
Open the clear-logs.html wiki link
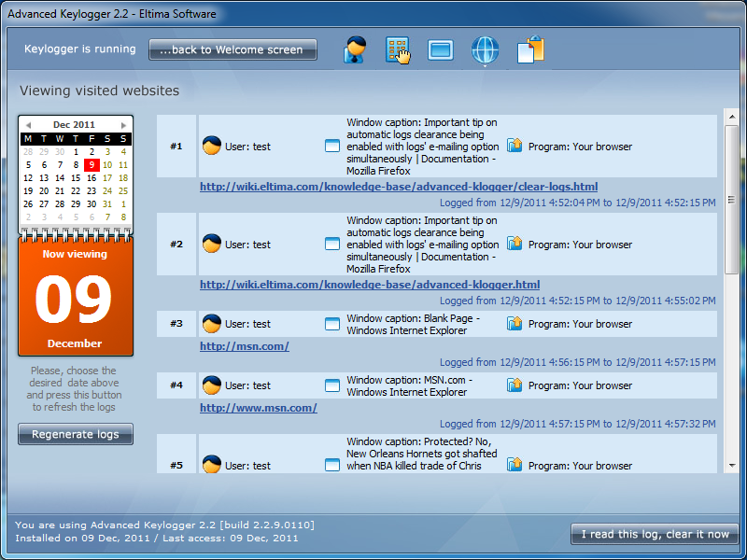399,187
